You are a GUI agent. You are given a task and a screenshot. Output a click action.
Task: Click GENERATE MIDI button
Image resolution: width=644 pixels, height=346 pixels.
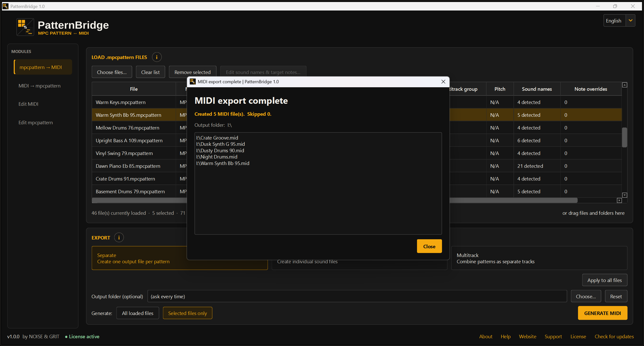(x=602, y=313)
